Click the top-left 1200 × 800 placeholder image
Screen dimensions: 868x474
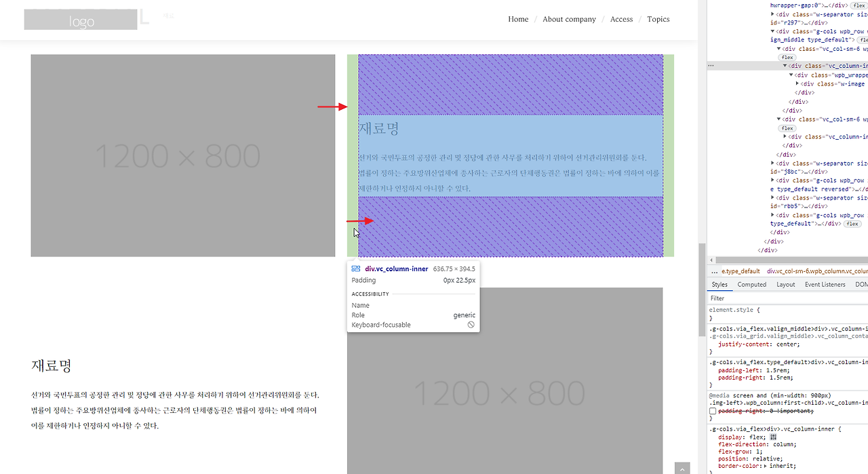pyautogui.click(x=183, y=155)
